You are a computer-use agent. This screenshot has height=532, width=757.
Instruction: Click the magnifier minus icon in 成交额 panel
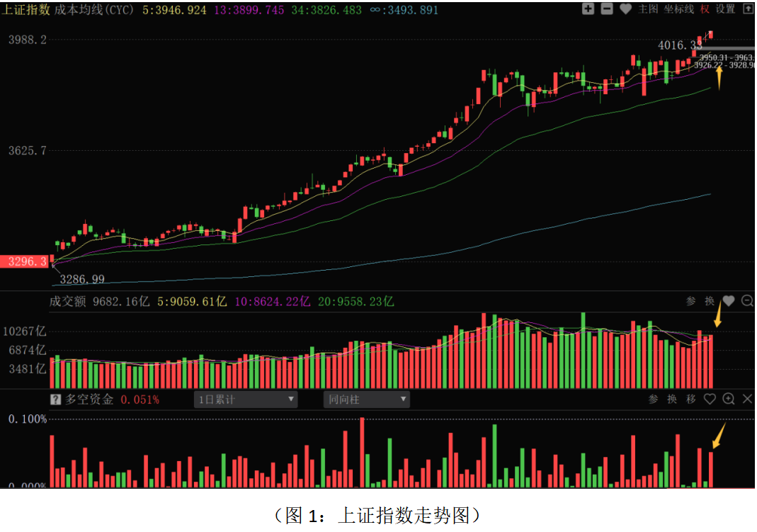[747, 301]
